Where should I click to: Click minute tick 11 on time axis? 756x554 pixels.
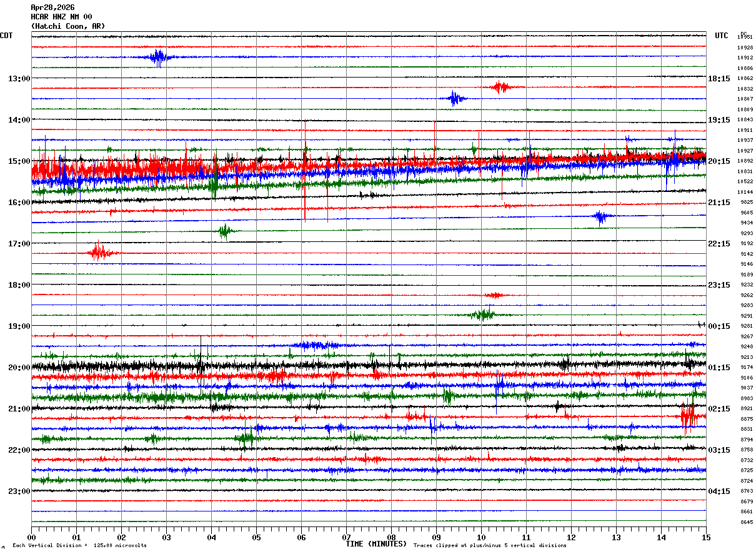pos(526,537)
